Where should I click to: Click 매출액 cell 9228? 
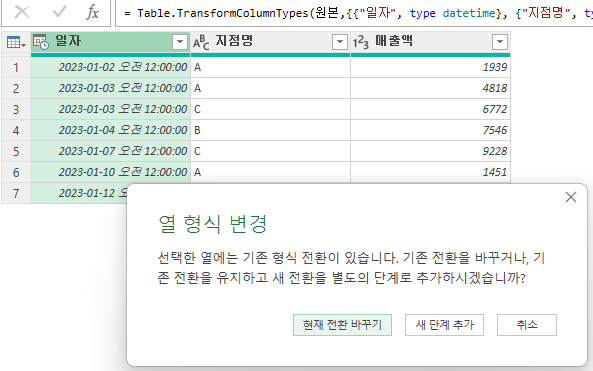pyautogui.click(x=430, y=151)
